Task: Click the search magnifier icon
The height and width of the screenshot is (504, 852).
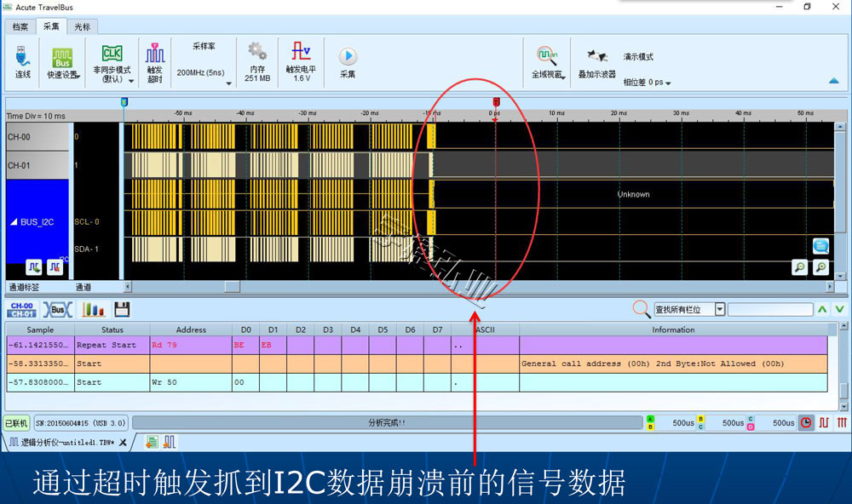Action: [x=642, y=309]
